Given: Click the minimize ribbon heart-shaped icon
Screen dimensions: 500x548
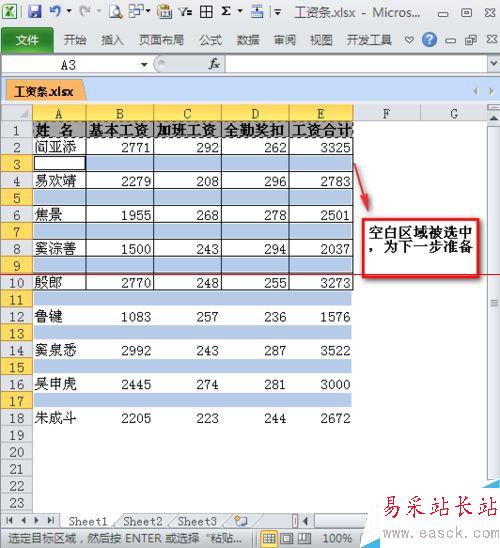Looking at the screenshot, I should click(x=409, y=40).
